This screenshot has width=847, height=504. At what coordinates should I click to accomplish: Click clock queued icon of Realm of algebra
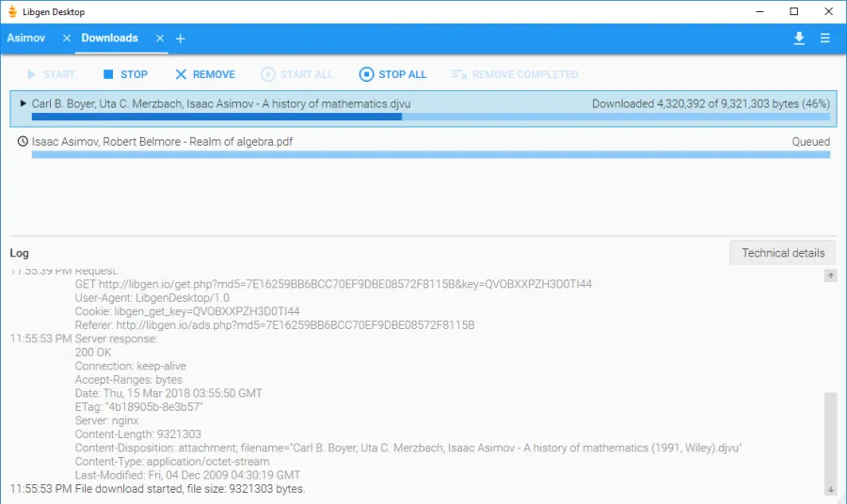coord(23,141)
